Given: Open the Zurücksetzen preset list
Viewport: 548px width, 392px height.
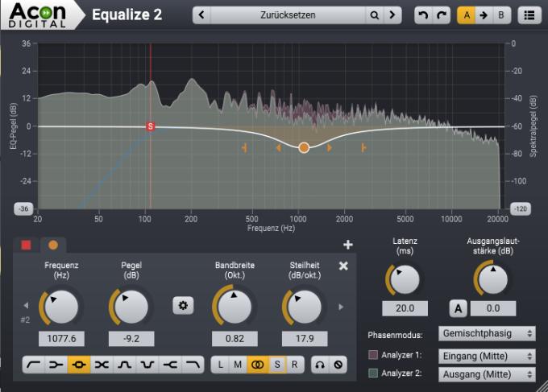Looking at the screenshot, I should [x=288, y=15].
